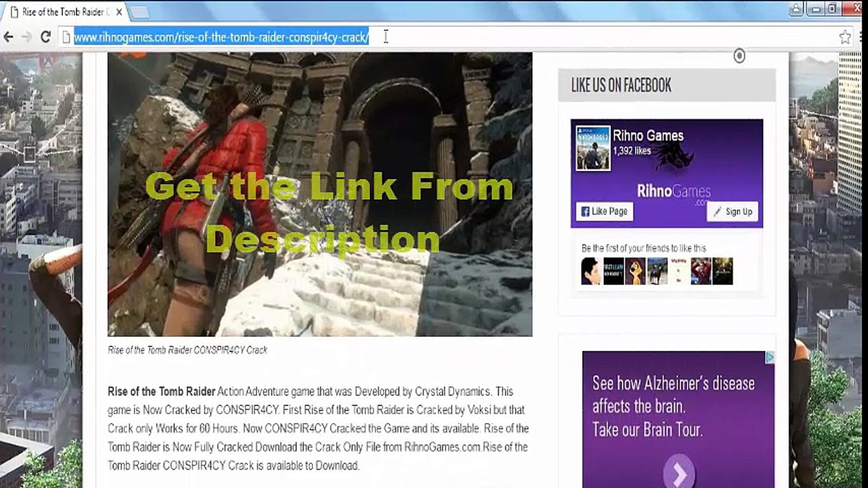This screenshot has height=488, width=868.
Task: Click the page info icon in address bar
Action: tap(66, 37)
